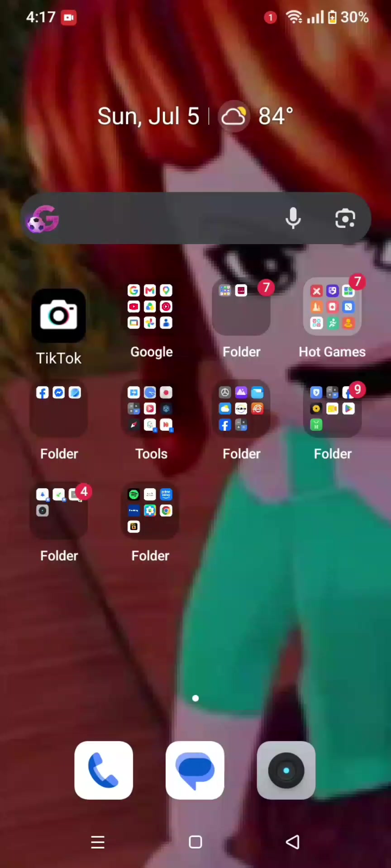The image size is (391, 868).
Task: Launch the Messages app from the dock
Action: pos(195,770)
